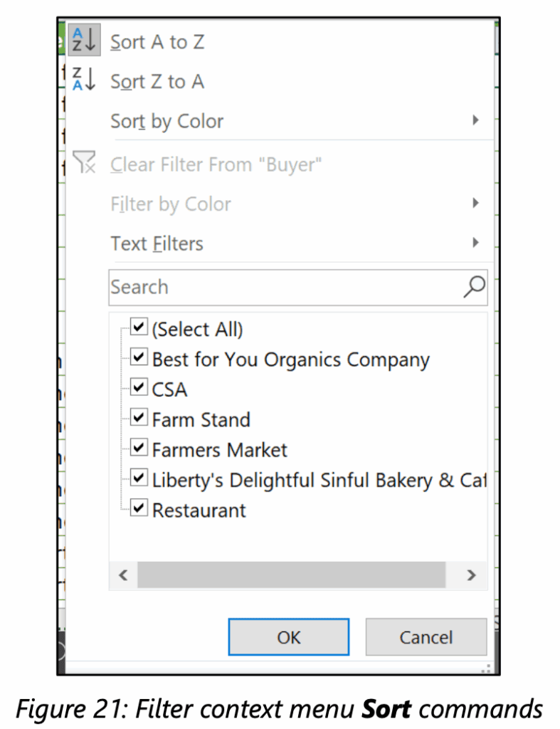The width and height of the screenshot is (560, 729).
Task: Click the left scroll arrow
Action: 123,575
